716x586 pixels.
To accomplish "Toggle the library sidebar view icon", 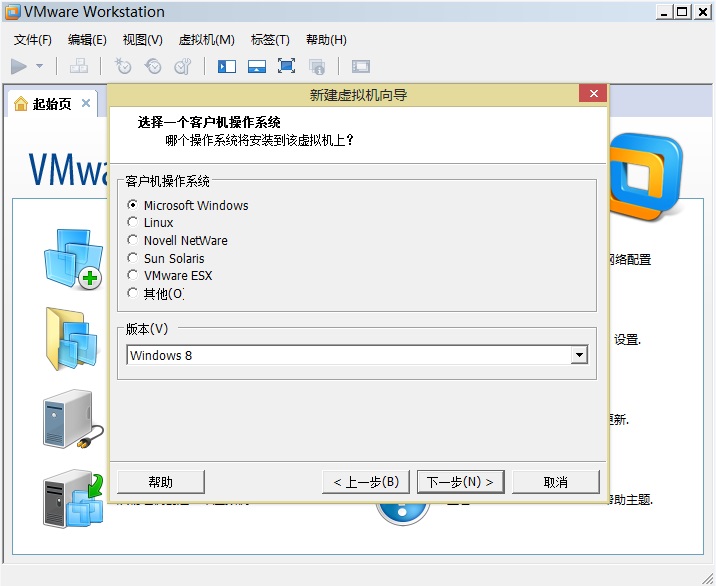I will [227, 67].
